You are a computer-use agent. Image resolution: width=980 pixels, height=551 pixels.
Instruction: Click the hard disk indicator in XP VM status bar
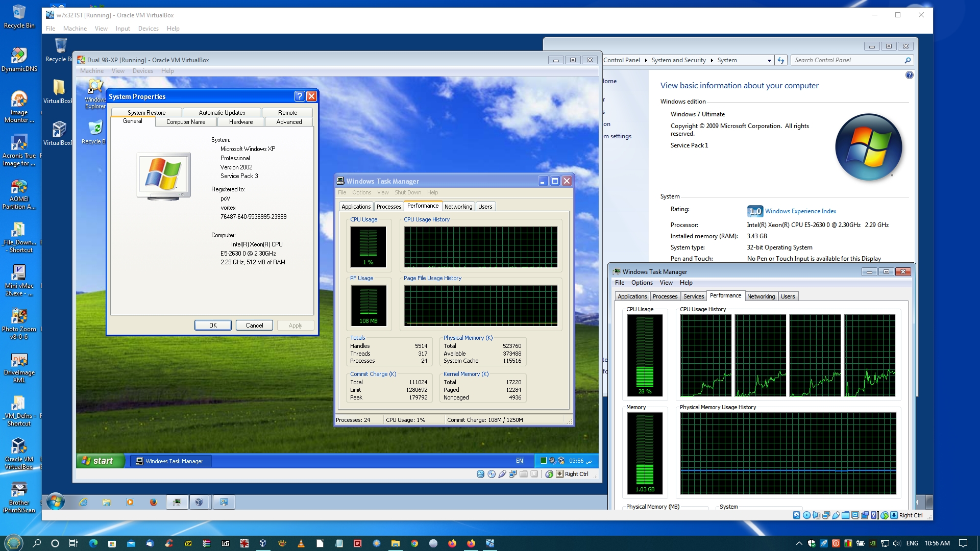click(x=480, y=474)
